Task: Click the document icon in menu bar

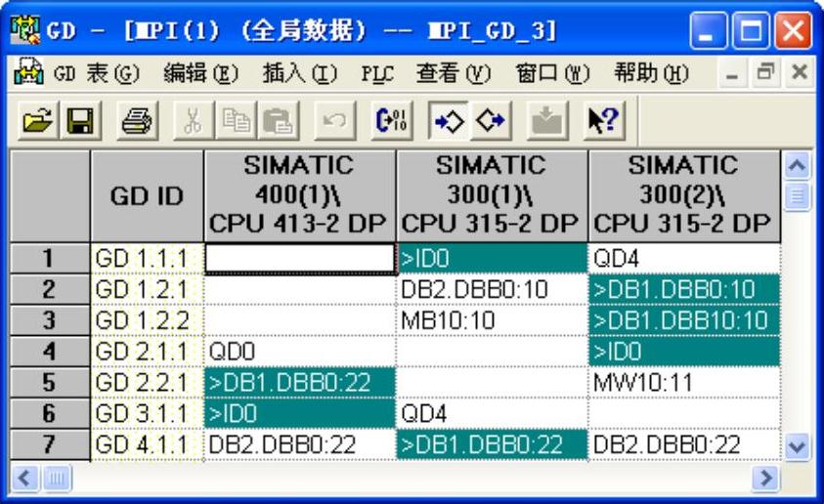Action: (28, 72)
